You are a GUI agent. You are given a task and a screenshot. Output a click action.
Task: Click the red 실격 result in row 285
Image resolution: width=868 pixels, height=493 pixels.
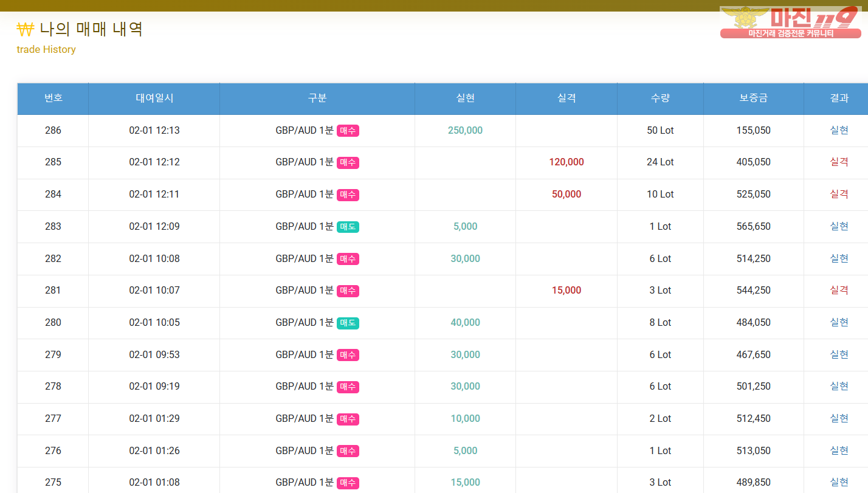(839, 162)
